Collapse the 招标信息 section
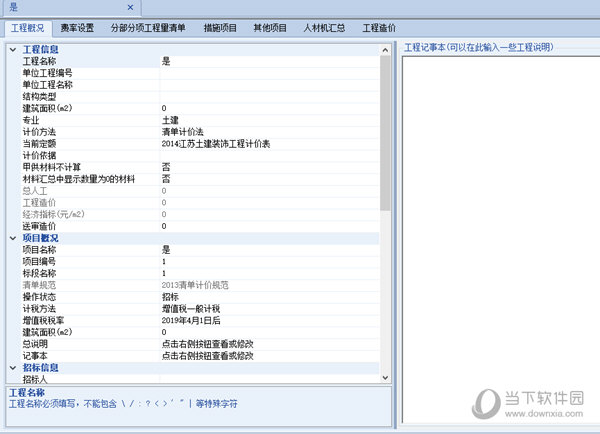 point(13,368)
